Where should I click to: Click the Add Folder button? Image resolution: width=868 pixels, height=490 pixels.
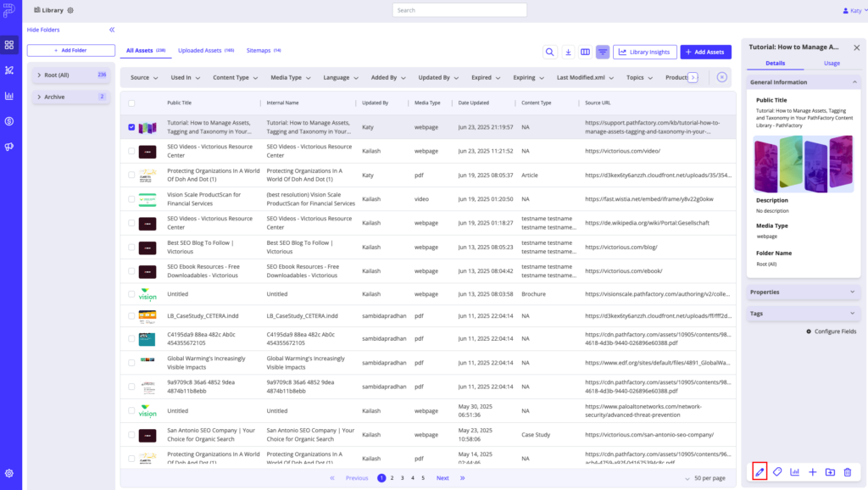tap(71, 50)
